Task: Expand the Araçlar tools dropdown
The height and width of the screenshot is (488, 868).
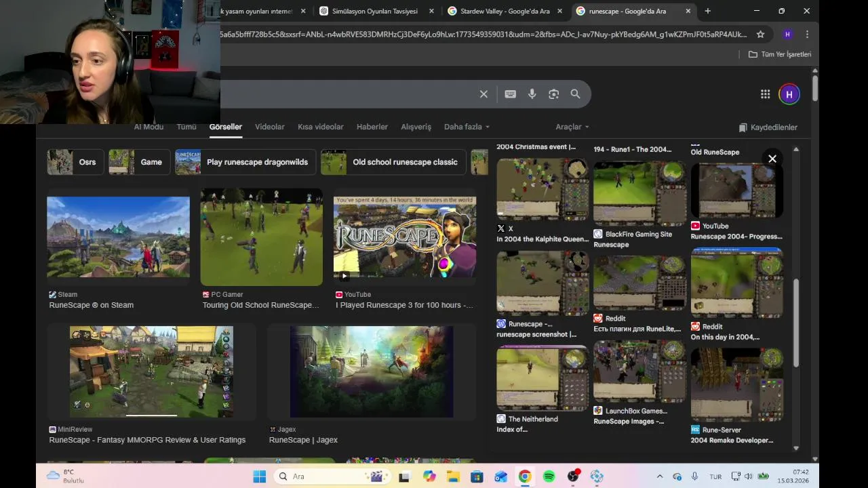Action: [572, 127]
